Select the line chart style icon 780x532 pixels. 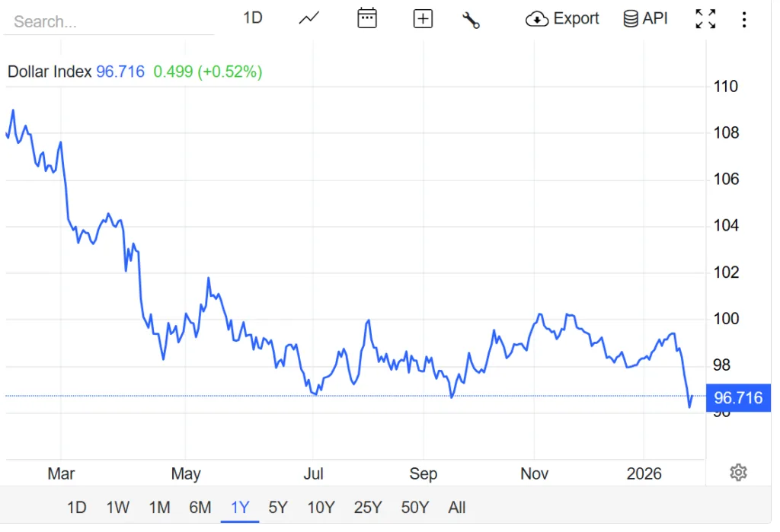pos(308,18)
